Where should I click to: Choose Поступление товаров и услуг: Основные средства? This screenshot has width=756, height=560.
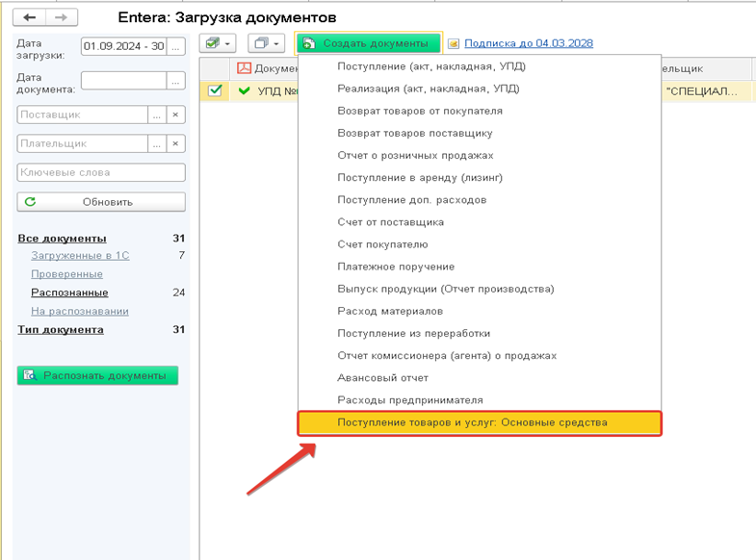[480, 422]
